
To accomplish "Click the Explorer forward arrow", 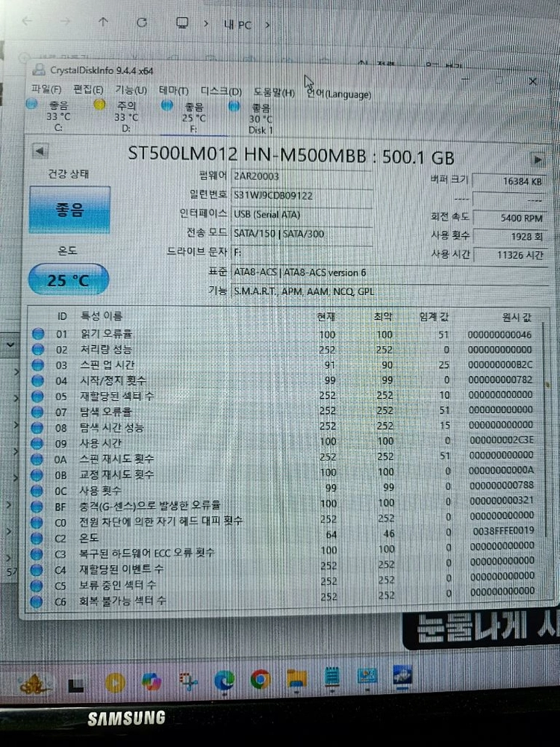I will tap(65, 21).
